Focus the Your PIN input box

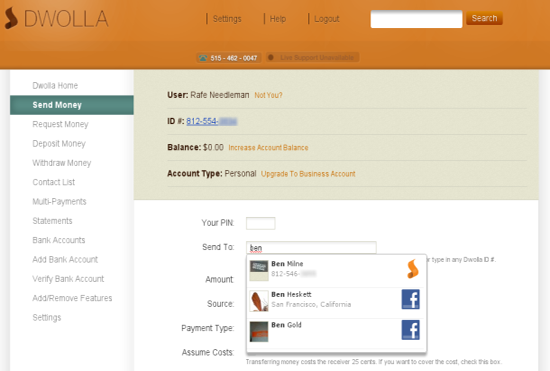pos(261,223)
